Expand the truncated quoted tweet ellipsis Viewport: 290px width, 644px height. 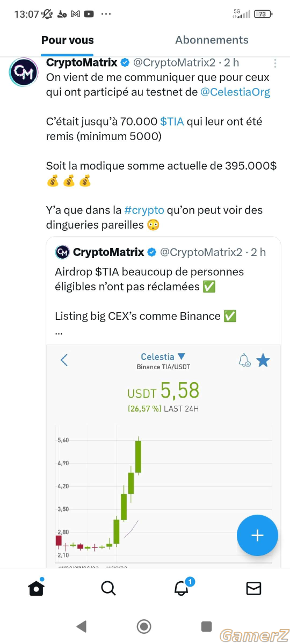(x=59, y=332)
